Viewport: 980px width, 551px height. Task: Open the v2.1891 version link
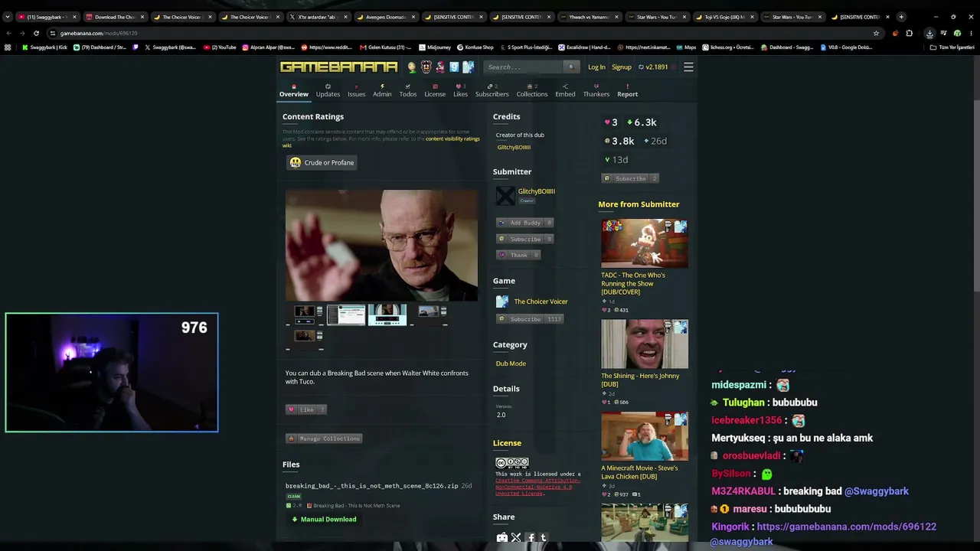(x=653, y=67)
